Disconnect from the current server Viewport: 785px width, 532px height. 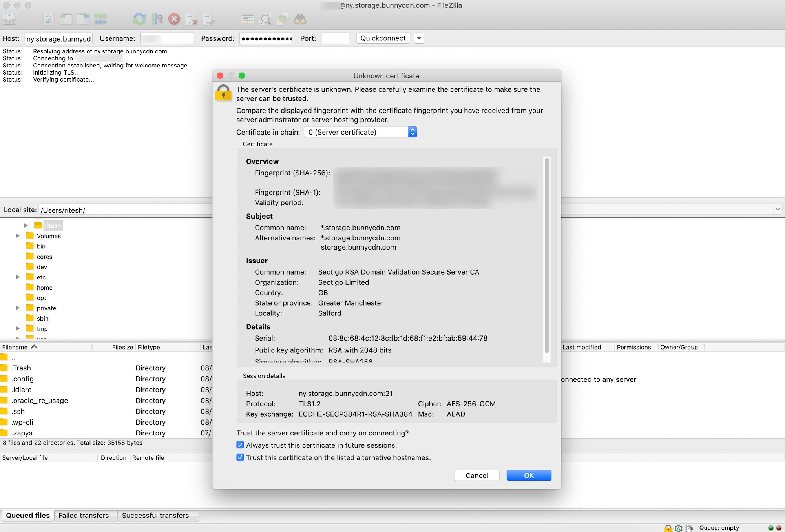(x=192, y=18)
